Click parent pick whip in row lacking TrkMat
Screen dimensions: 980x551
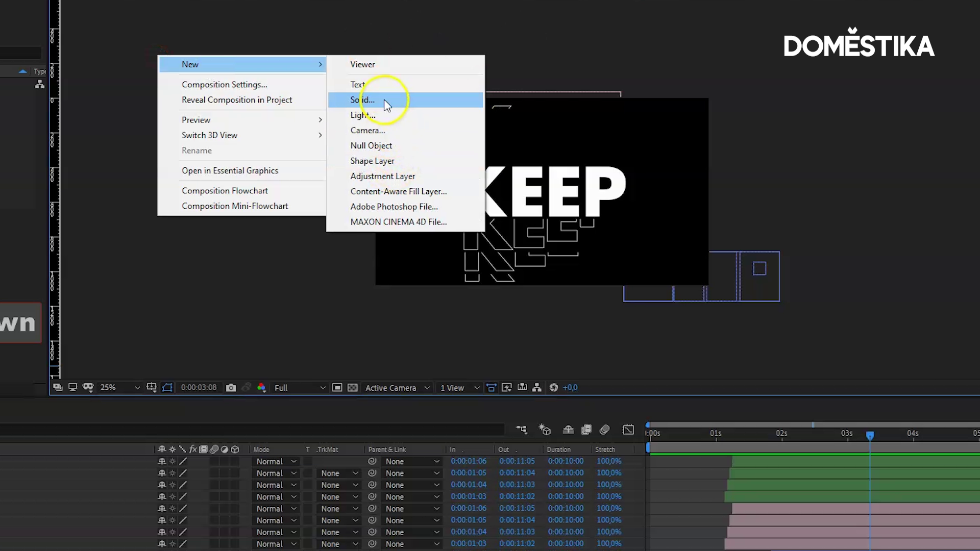[372, 461]
